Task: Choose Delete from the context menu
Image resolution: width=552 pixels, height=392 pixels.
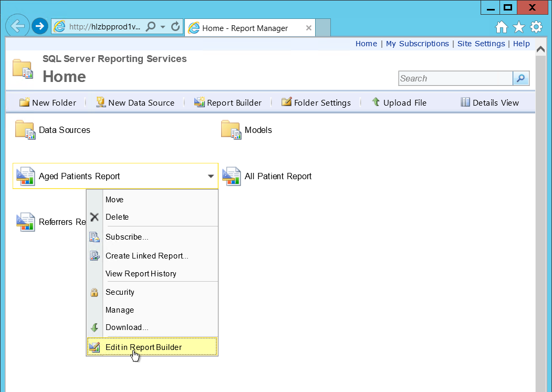Action: (x=152, y=217)
